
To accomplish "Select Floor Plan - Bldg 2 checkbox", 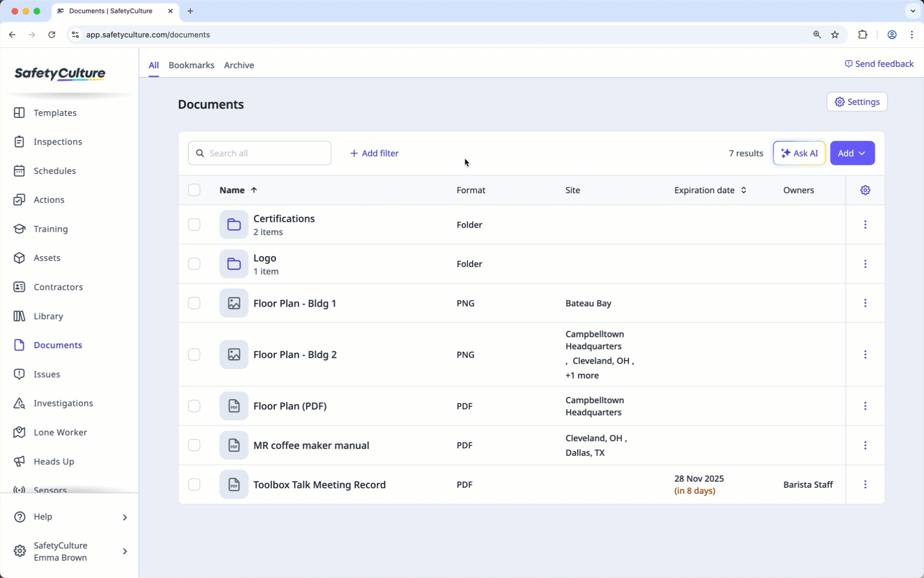I will 194,355.
